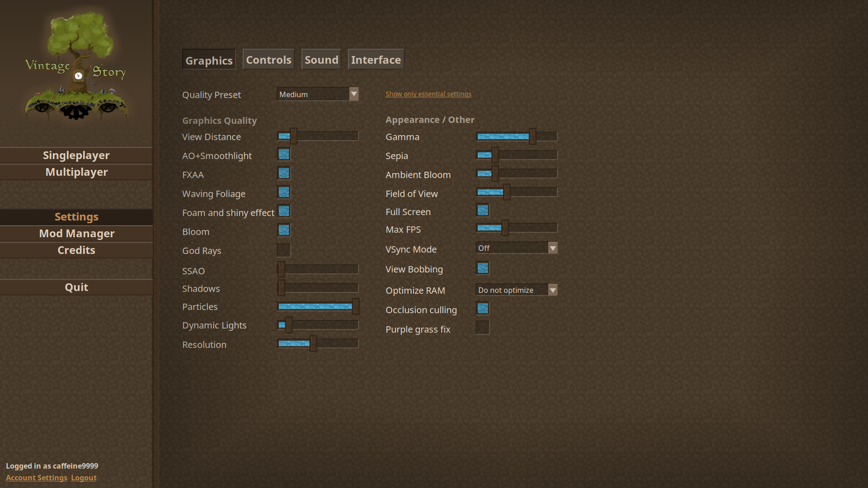Open the Sound settings tab
868x488 pixels.
tap(321, 60)
